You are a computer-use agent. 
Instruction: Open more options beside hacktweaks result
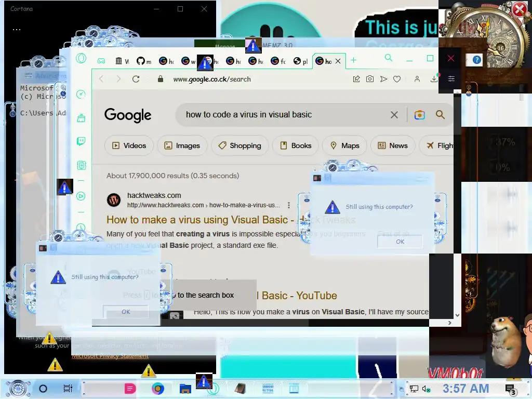tap(289, 205)
